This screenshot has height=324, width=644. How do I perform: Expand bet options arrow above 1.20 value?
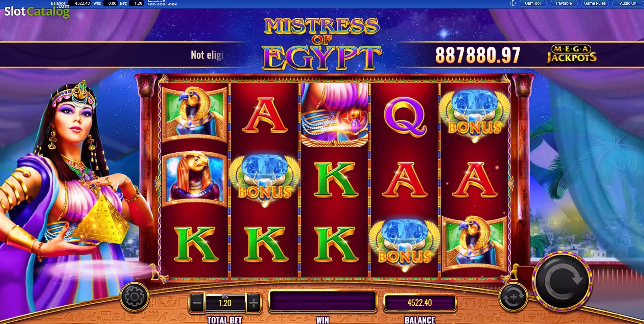pos(225,296)
